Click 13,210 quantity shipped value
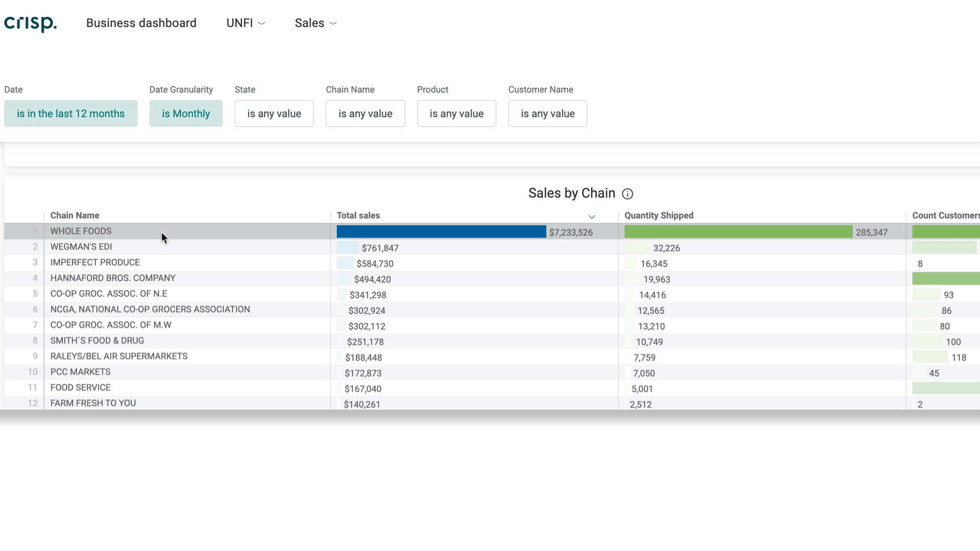 pos(651,327)
